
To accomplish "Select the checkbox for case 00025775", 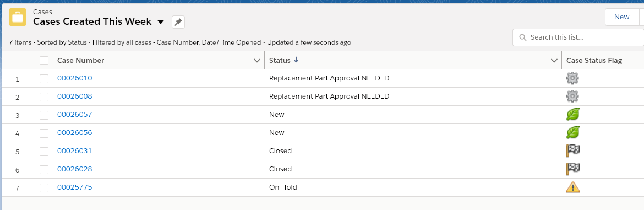I will 44,187.
